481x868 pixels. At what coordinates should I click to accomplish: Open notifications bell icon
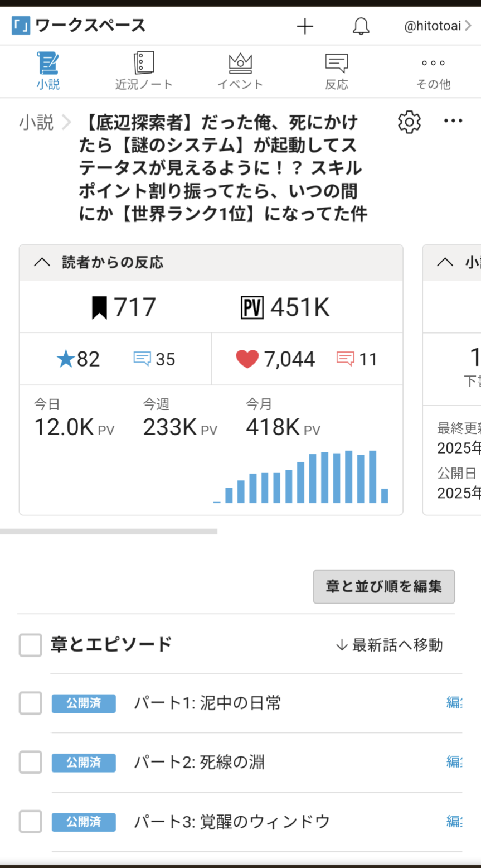click(x=361, y=26)
